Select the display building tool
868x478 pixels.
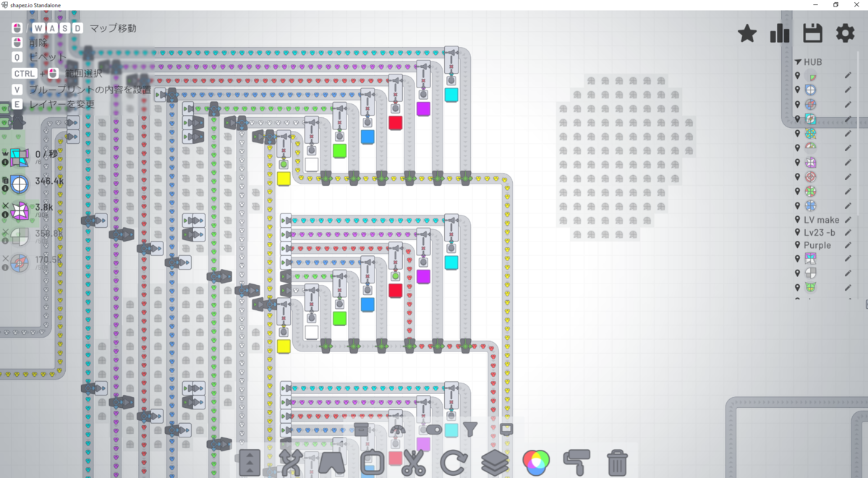coord(506,430)
